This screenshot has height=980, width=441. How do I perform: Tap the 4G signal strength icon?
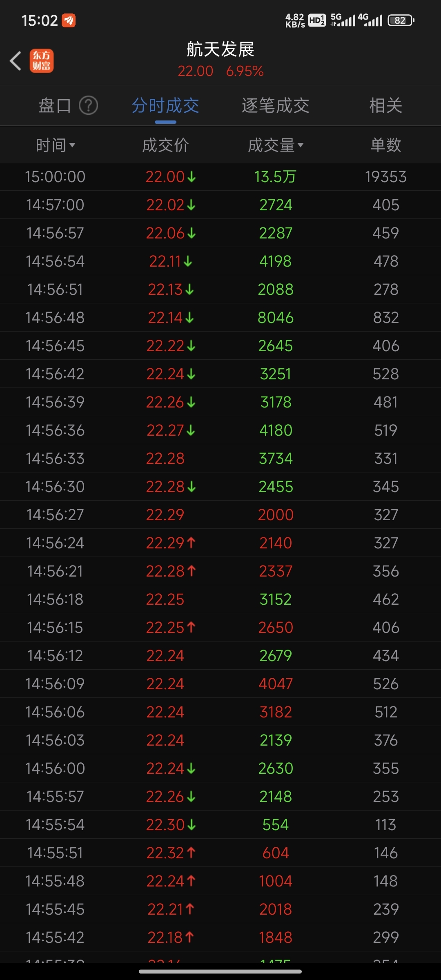click(x=370, y=20)
